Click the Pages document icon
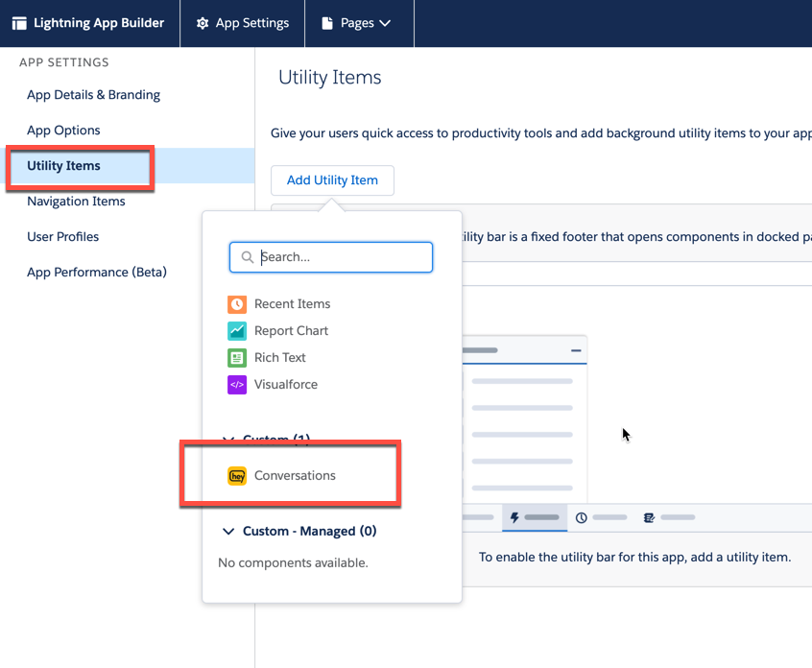 (327, 23)
